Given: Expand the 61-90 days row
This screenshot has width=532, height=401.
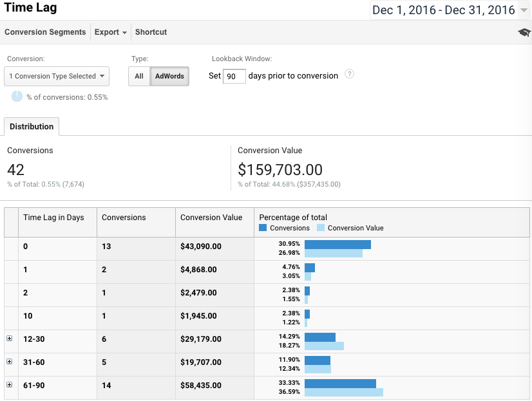Looking at the screenshot, I should click(10, 385).
